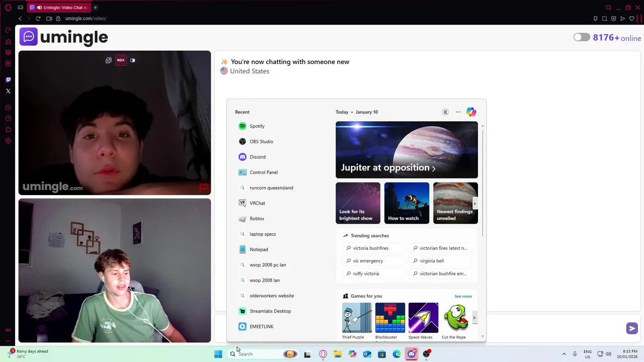Image resolution: width=644 pixels, height=362 pixels.
Task: Click See more next to Games for you
Action: tap(463, 296)
